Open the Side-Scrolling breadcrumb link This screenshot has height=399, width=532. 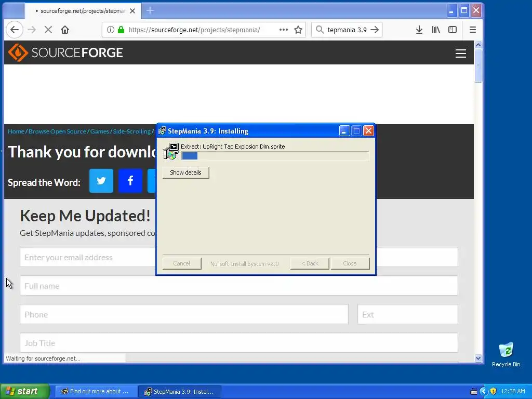coord(131,131)
